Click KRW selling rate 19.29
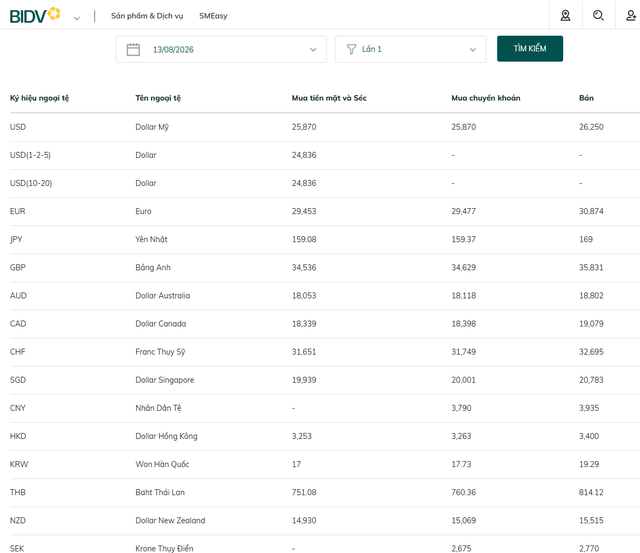 point(589,464)
